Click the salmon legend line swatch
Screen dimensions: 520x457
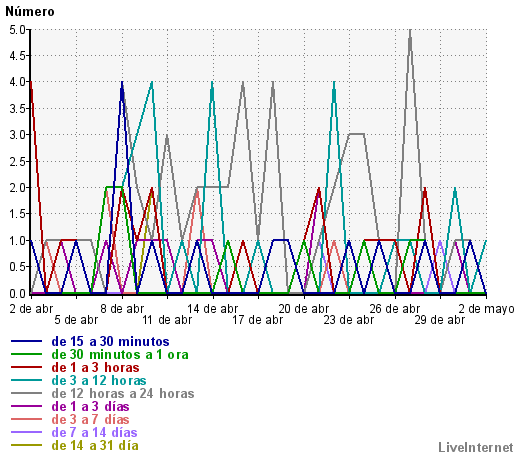pyautogui.click(x=26, y=419)
